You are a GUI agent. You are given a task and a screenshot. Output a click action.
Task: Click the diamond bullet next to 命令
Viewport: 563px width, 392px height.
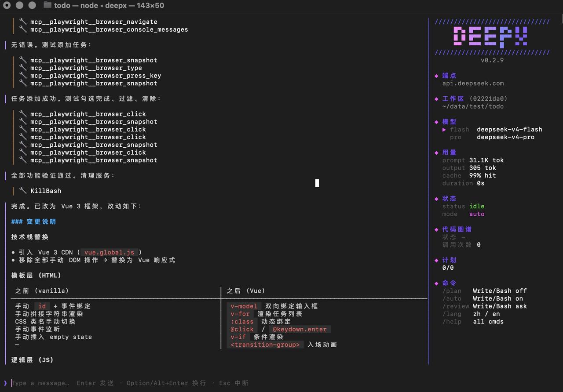436,283
